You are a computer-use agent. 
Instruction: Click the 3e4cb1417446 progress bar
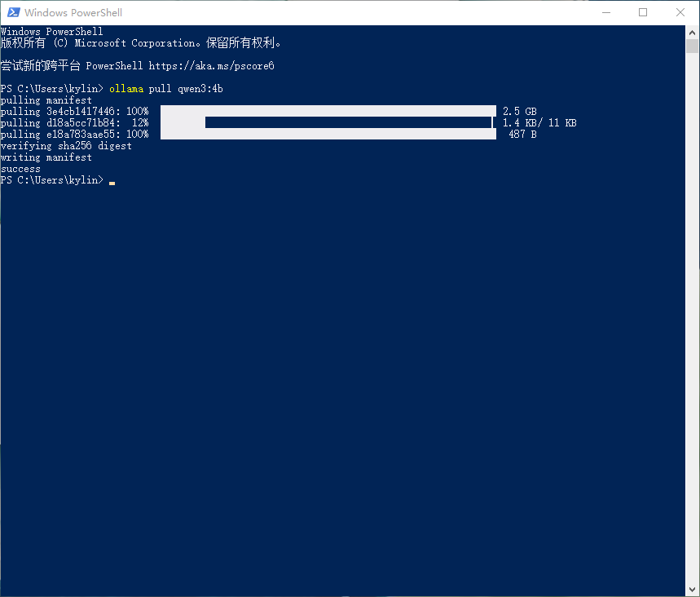coord(328,111)
